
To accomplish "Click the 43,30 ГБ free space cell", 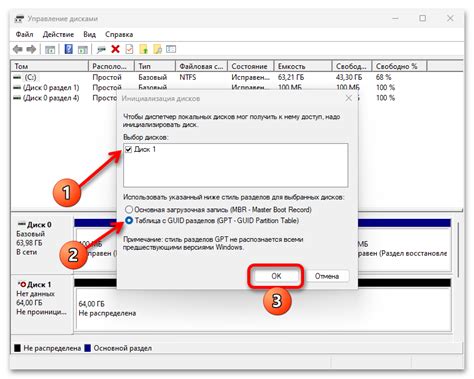I will coord(349,77).
